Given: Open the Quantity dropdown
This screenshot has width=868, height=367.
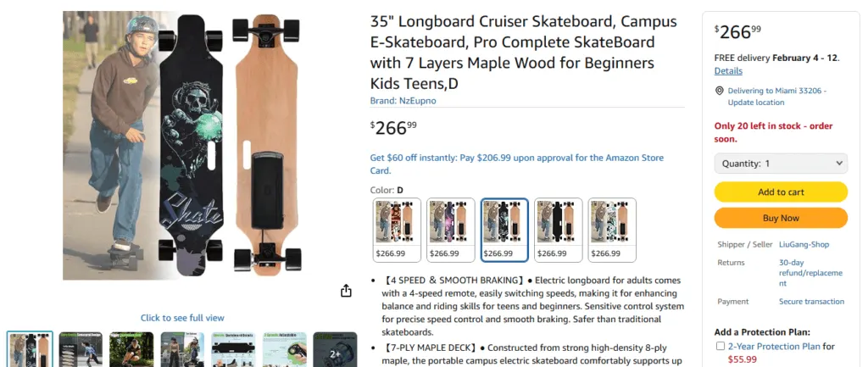Looking at the screenshot, I should pyautogui.click(x=781, y=164).
